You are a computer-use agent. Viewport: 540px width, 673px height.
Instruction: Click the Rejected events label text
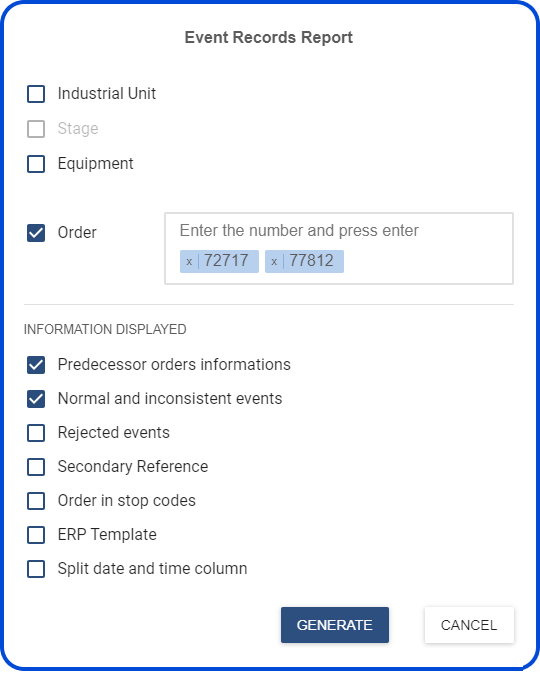(x=114, y=433)
